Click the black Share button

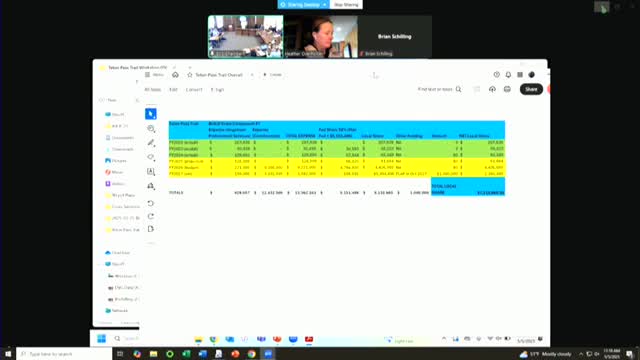point(531,89)
